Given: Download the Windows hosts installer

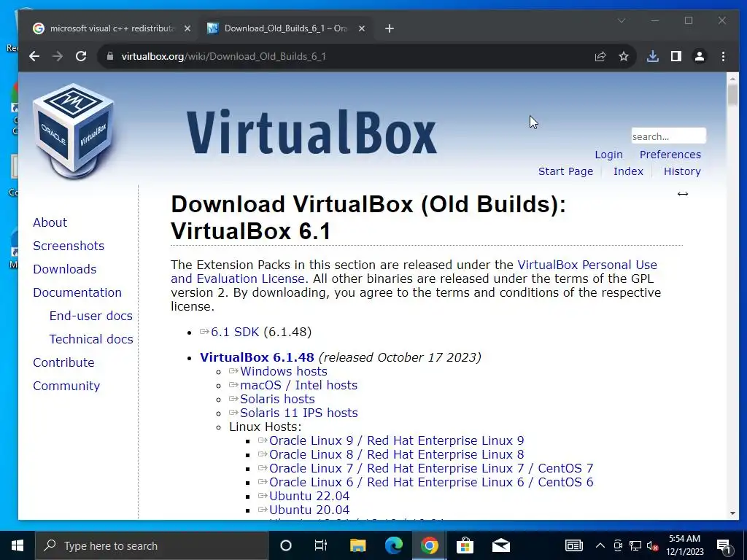Looking at the screenshot, I should click(284, 371).
